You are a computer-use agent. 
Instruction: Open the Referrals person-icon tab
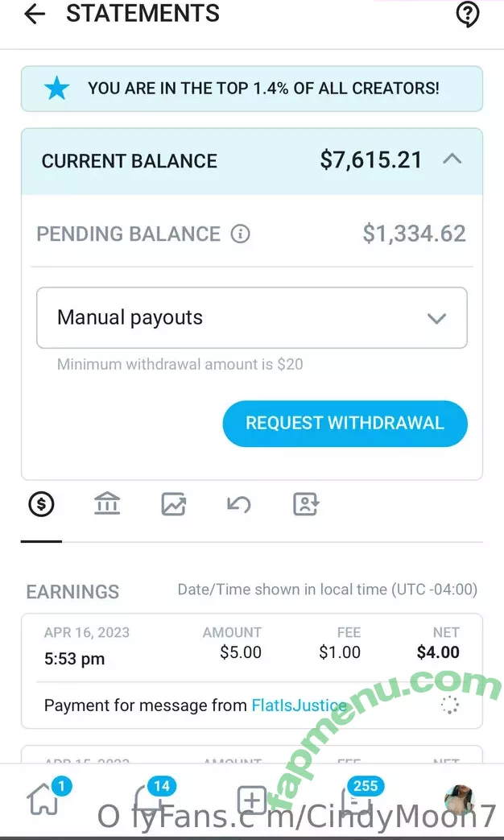306,505
